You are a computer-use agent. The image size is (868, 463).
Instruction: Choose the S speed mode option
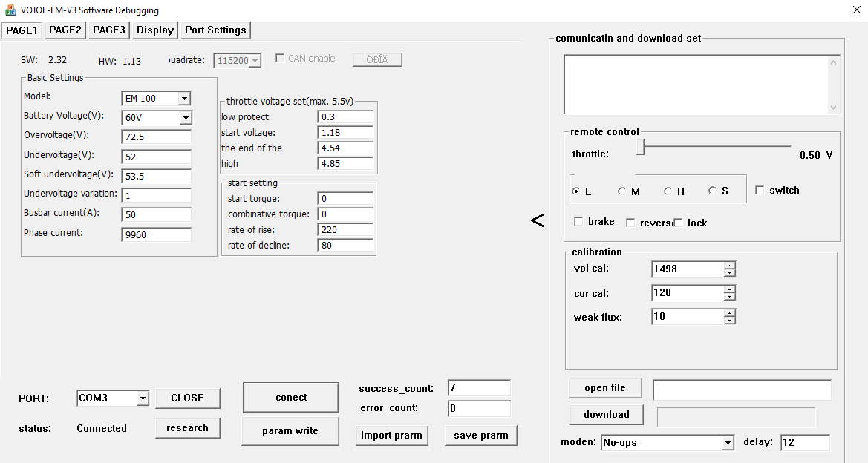[713, 191]
